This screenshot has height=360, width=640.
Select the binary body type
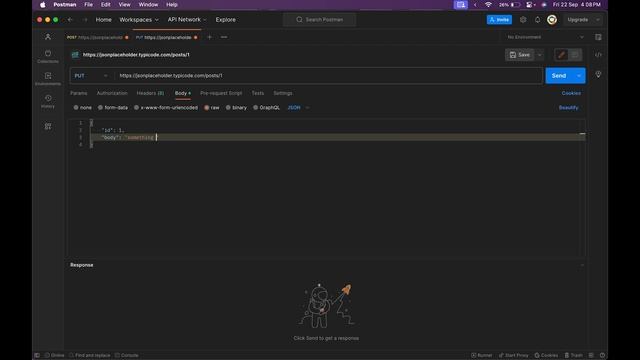click(236, 108)
